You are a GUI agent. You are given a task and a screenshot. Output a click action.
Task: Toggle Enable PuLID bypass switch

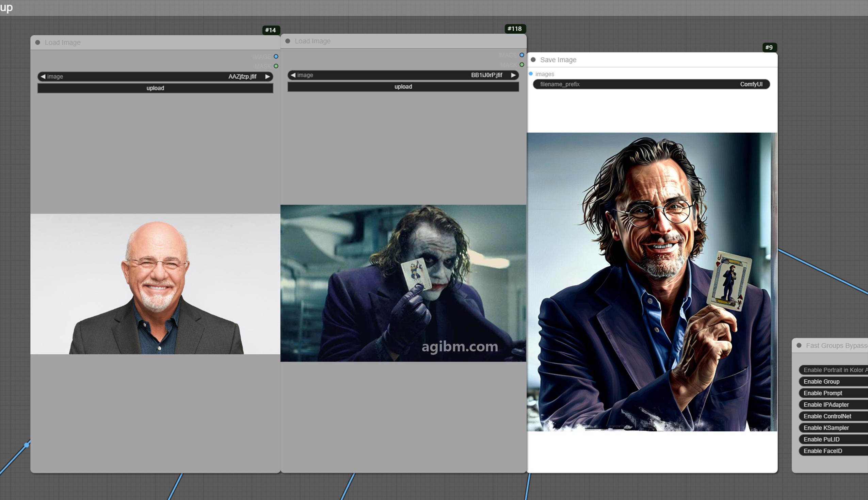(x=834, y=439)
